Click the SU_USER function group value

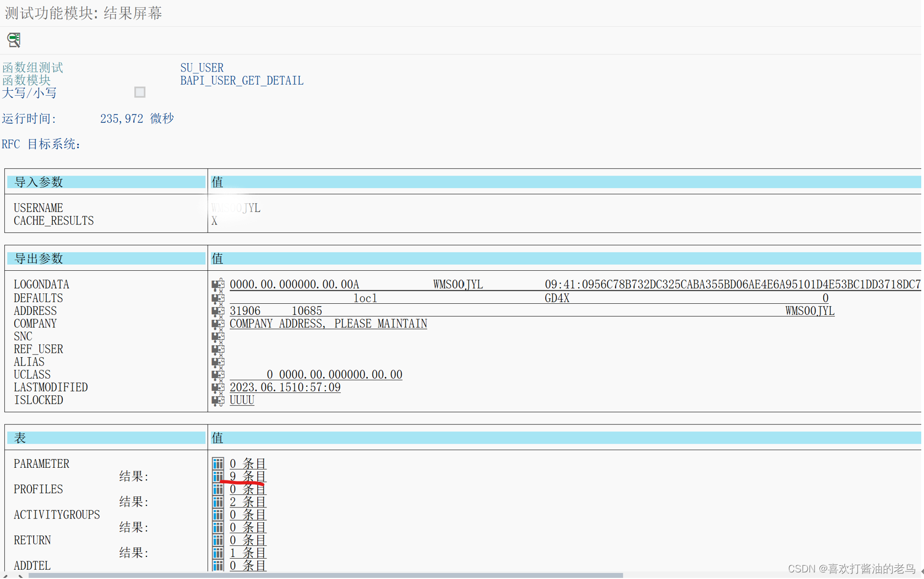[x=202, y=68]
